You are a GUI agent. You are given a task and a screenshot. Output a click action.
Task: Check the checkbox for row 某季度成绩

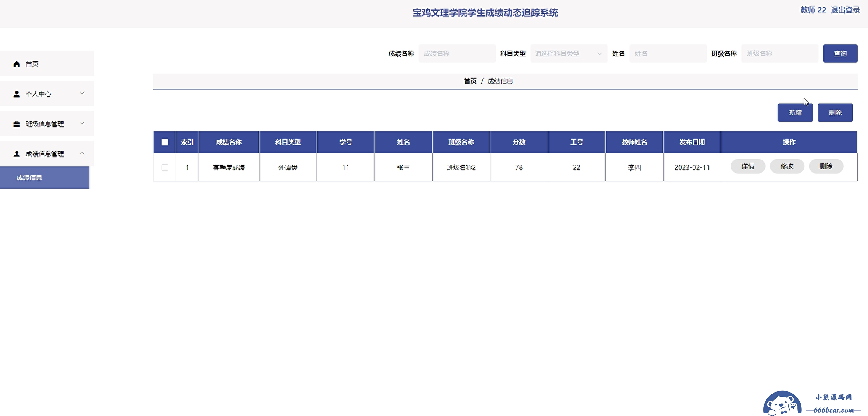tap(165, 167)
